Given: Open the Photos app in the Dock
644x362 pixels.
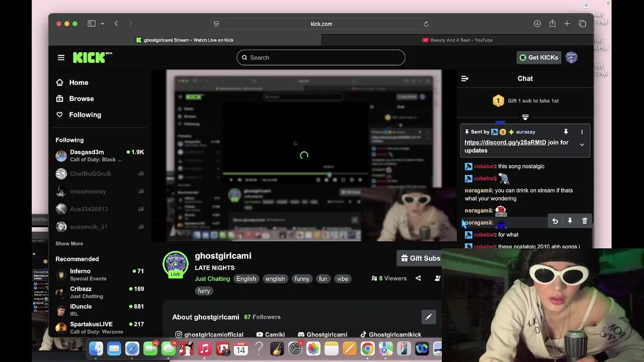Looking at the screenshot, I should pos(313,348).
